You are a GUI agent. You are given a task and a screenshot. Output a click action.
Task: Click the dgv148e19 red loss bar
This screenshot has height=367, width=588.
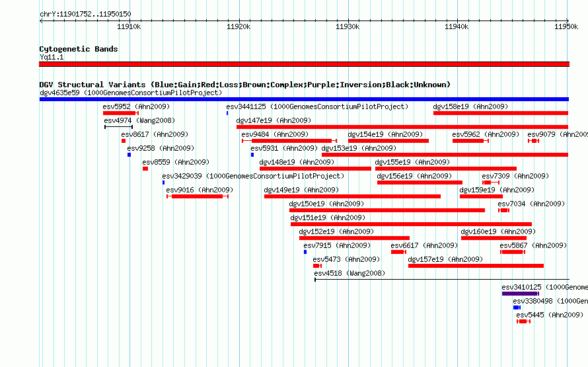(x=315, y=169)
